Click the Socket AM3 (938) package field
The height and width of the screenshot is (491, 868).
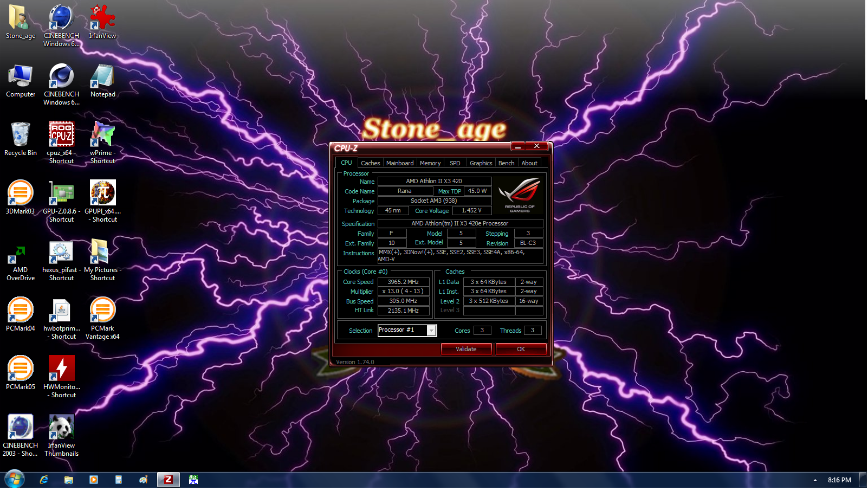click(435, 201)
